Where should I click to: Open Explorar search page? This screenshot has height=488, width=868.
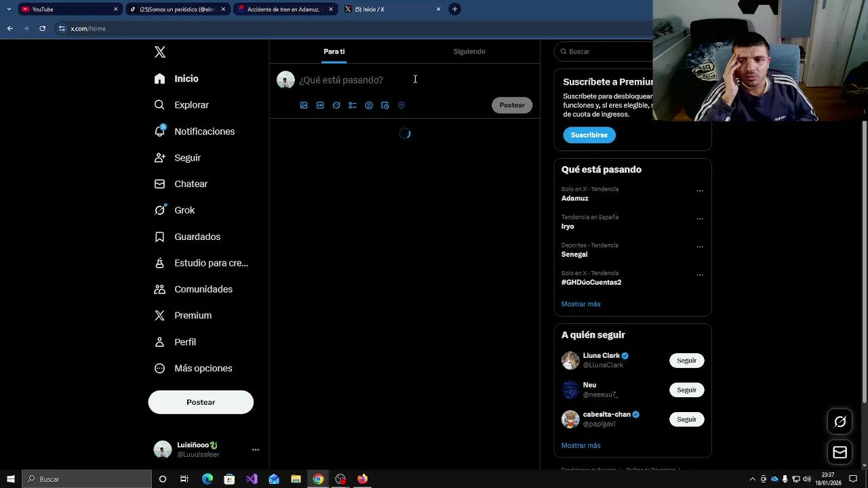pyautogui.click(x=182, y=105)
